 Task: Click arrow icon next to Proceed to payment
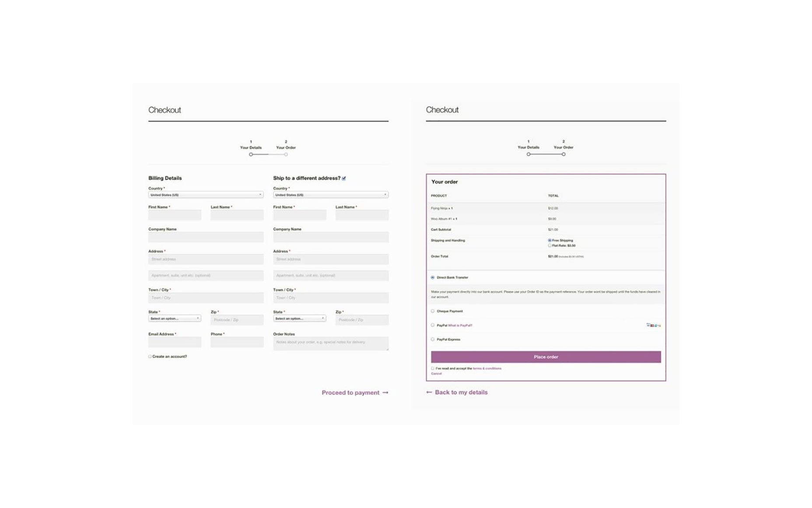point(385,392)
